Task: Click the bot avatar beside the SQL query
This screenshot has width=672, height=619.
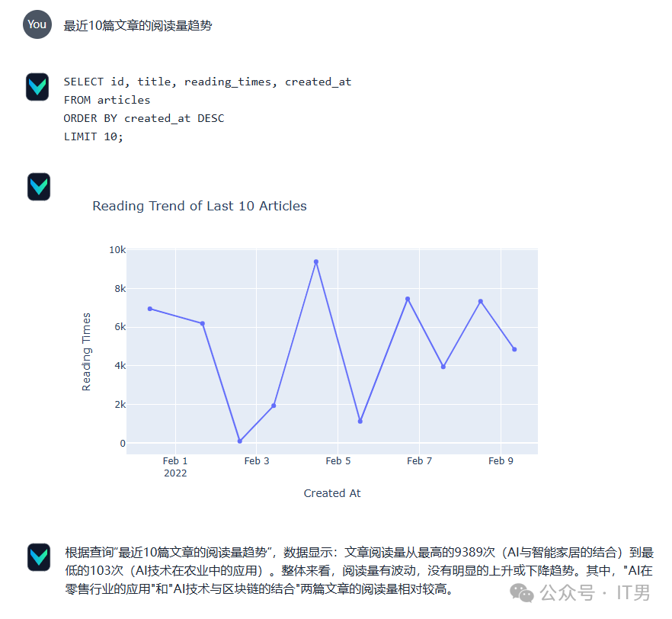Action: 38,87
